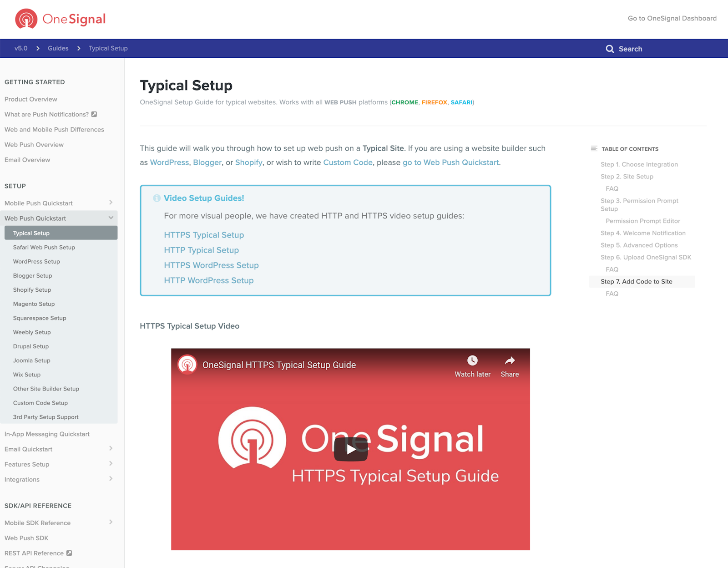Click go to Web Push Quickstart link

(450, 162)
